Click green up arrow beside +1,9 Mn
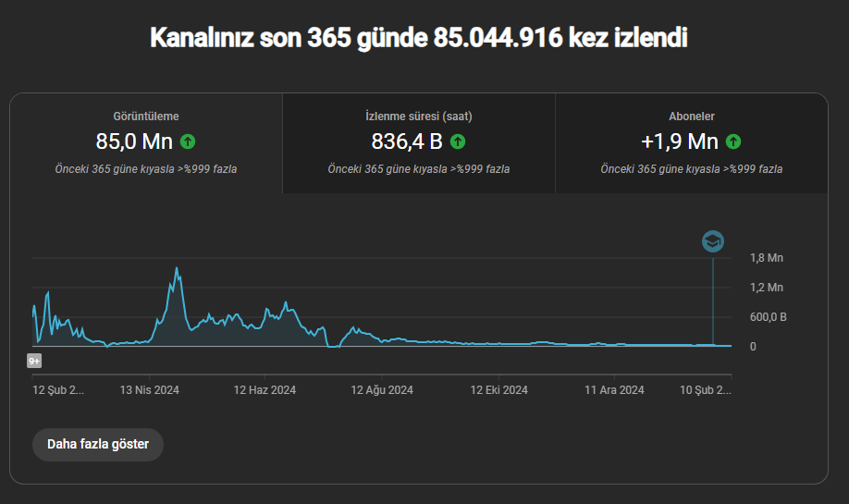 click(x=733, y=141)
